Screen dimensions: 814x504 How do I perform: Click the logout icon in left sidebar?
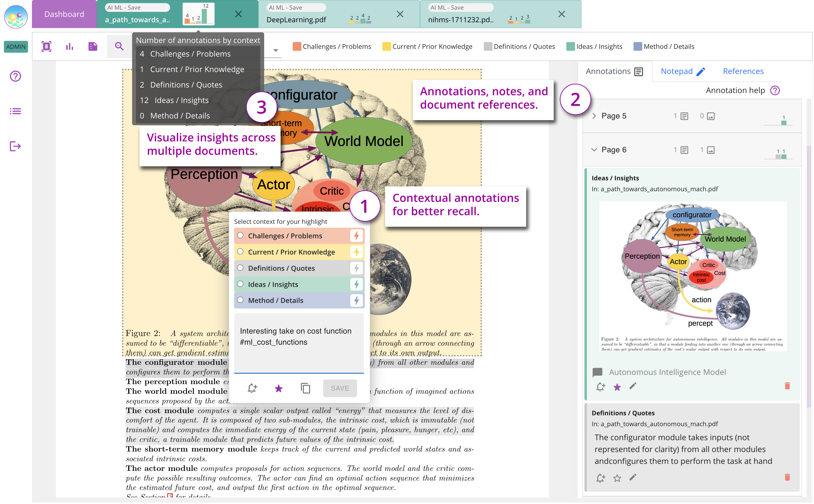(15, 146)
